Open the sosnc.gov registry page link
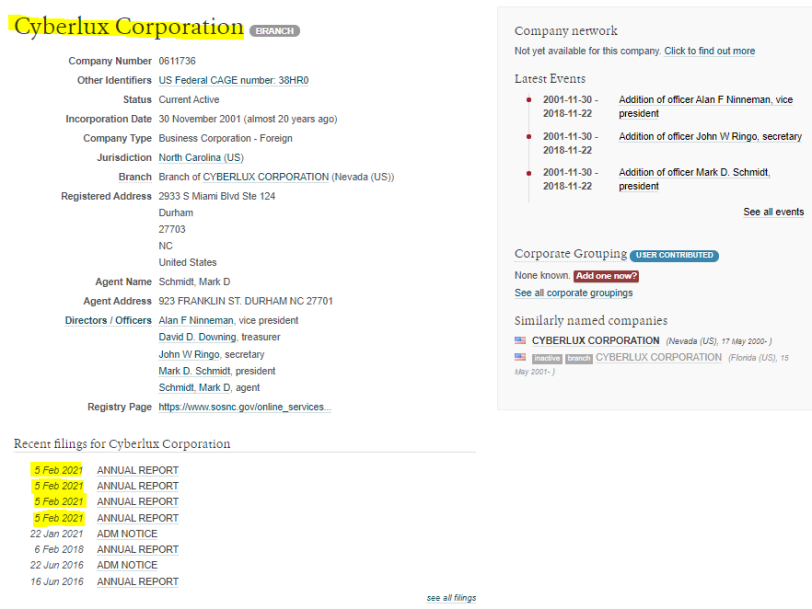This screenshot has height=609, width=812. [244, 407]
